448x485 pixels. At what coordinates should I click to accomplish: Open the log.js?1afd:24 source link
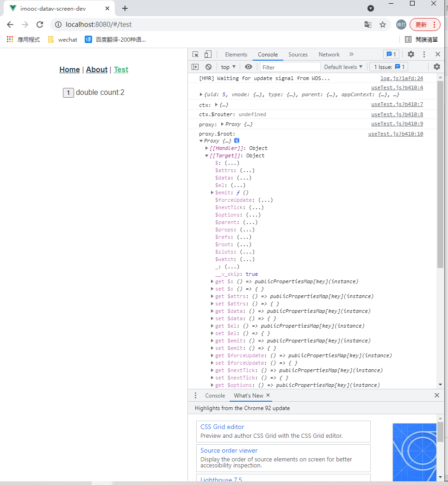click(402, 78)
